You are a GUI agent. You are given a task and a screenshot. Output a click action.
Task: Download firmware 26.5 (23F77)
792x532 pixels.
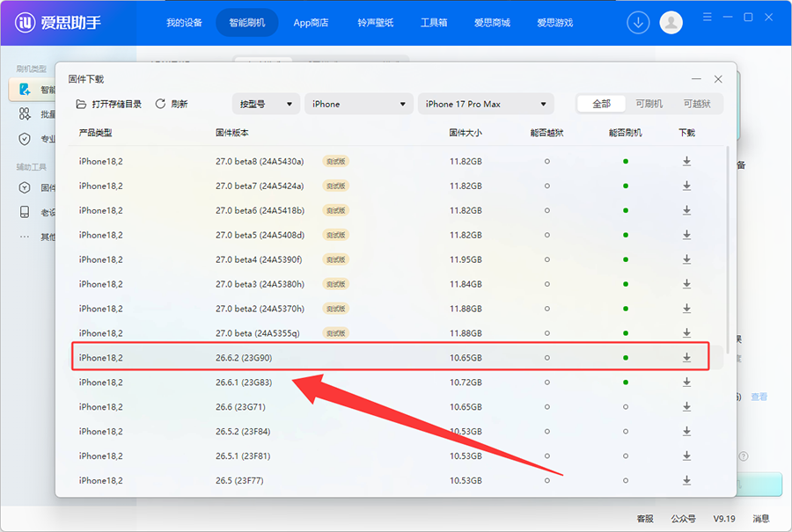point(686,480)
